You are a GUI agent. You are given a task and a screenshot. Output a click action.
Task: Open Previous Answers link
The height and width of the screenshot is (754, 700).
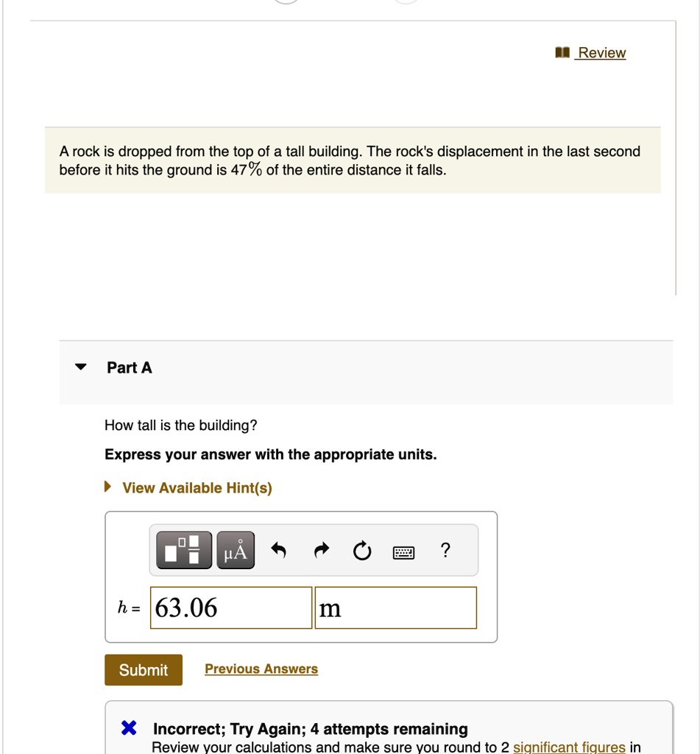[x=261, y=669]
